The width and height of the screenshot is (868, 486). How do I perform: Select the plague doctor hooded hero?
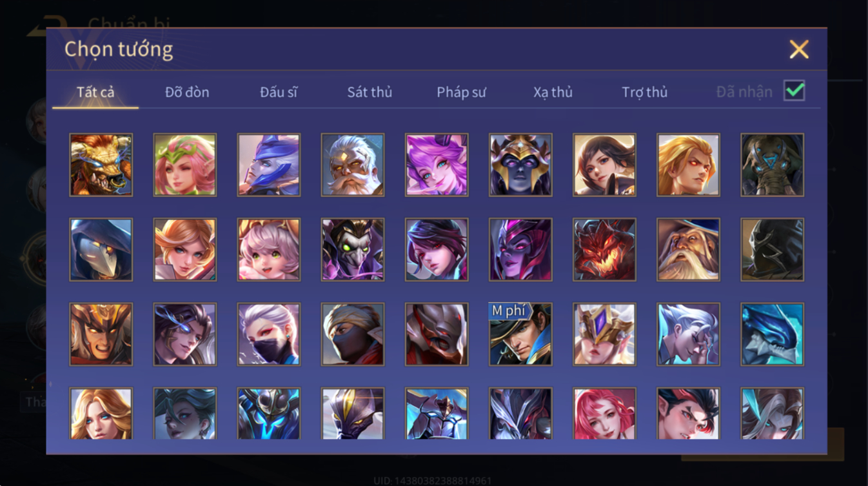tap(101, 249)
